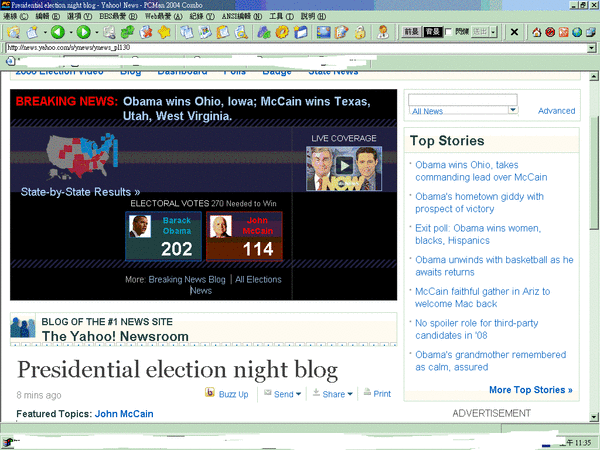The height and width of the screenshot is (450, 600).
Task: Open the orange gear settings icon
Action: pos(282,32)
